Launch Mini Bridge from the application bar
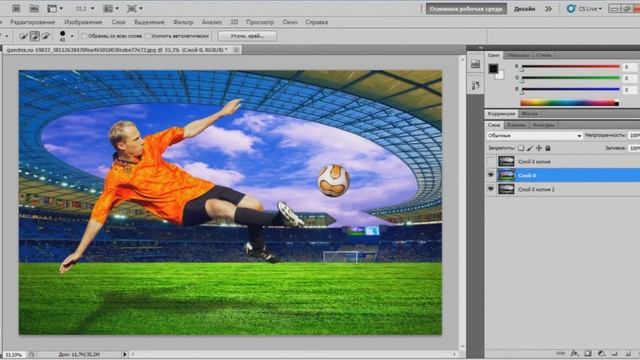640x360 pixels. [34, 8]
